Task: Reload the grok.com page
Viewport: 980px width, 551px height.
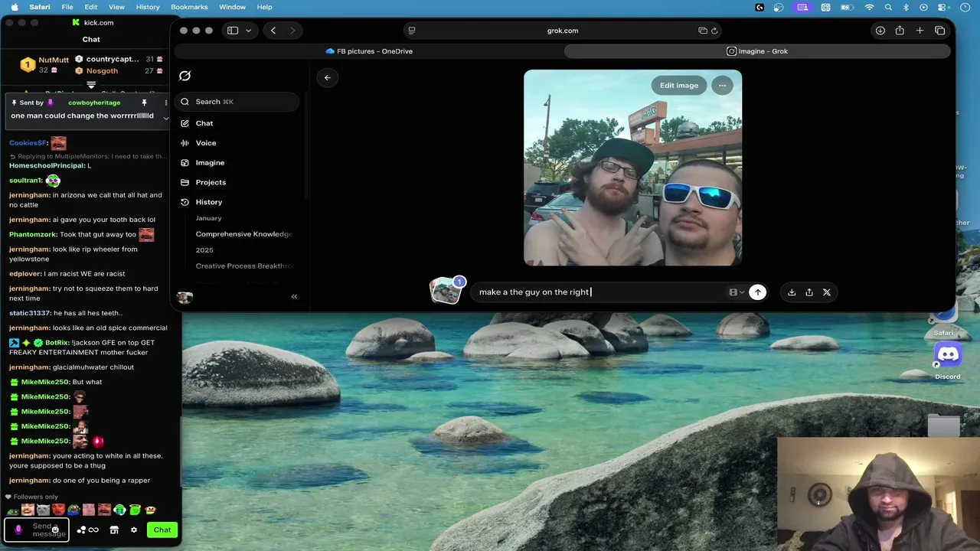Action: point(714,31)
